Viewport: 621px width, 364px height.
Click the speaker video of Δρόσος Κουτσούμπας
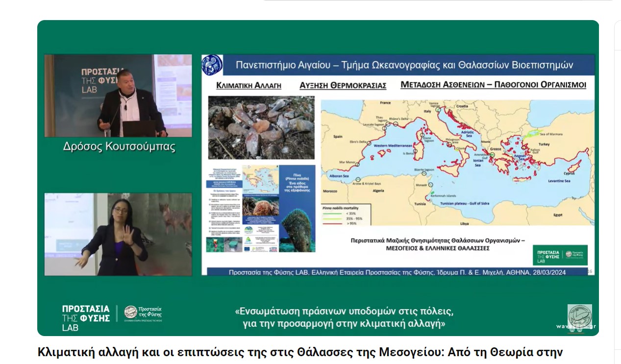pos(118,96)
